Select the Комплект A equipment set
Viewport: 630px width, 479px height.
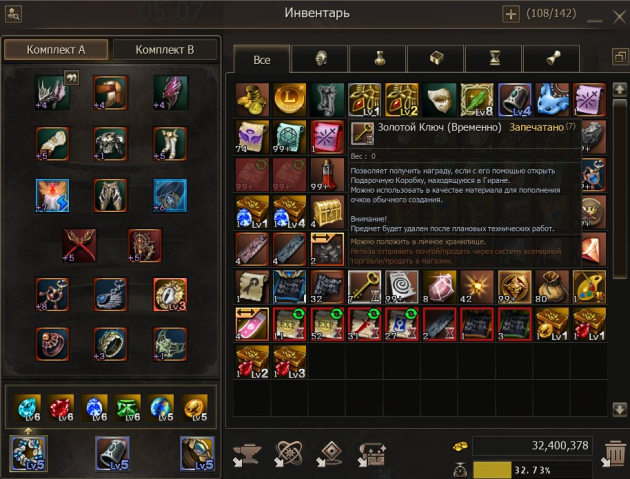pyautogui.click(x=56, y=50)
